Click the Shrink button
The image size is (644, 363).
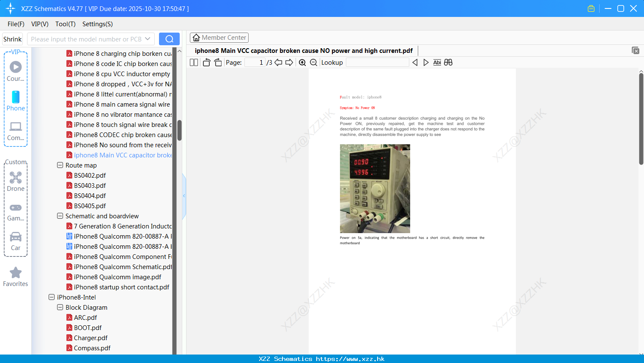coord(13,39)
